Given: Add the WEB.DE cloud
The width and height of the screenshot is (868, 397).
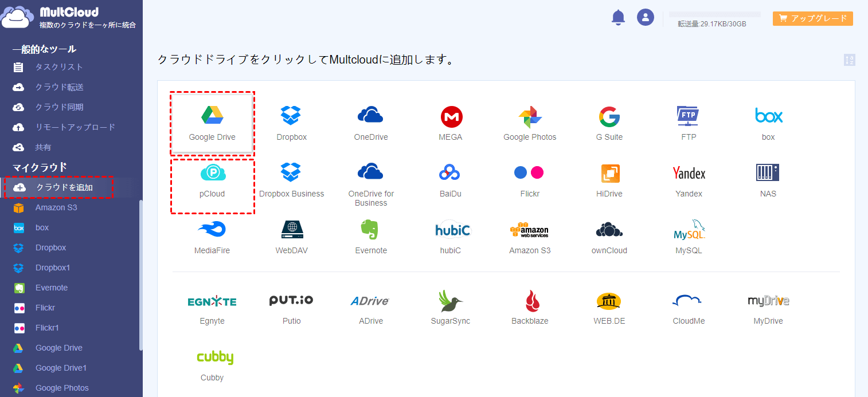Looking at the screenshot, I should tap(609, 308).
